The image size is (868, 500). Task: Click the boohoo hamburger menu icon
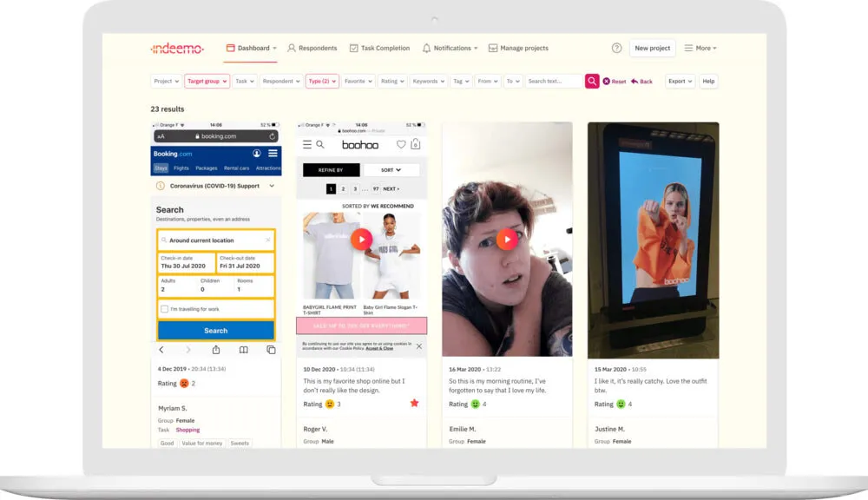[306, 144]
